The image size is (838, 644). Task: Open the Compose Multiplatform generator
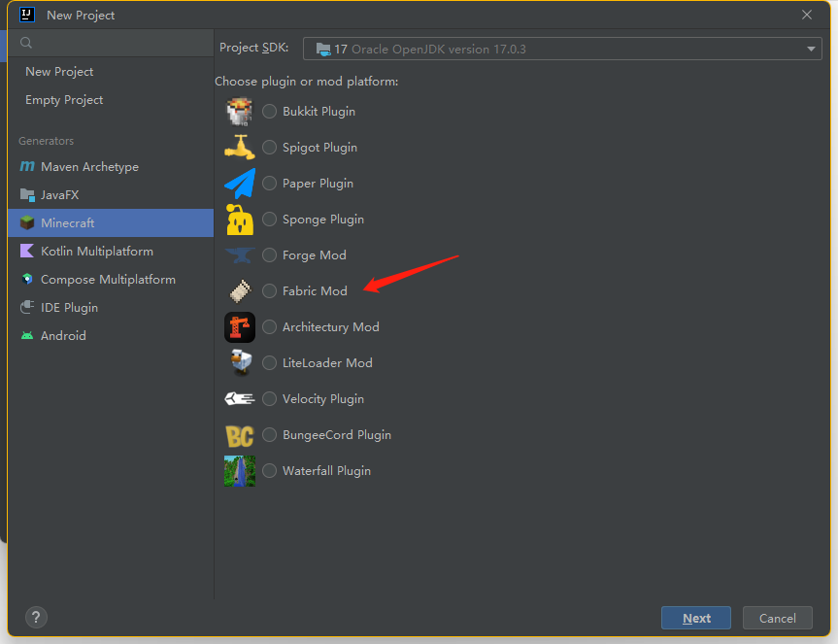tap(111, 280)
